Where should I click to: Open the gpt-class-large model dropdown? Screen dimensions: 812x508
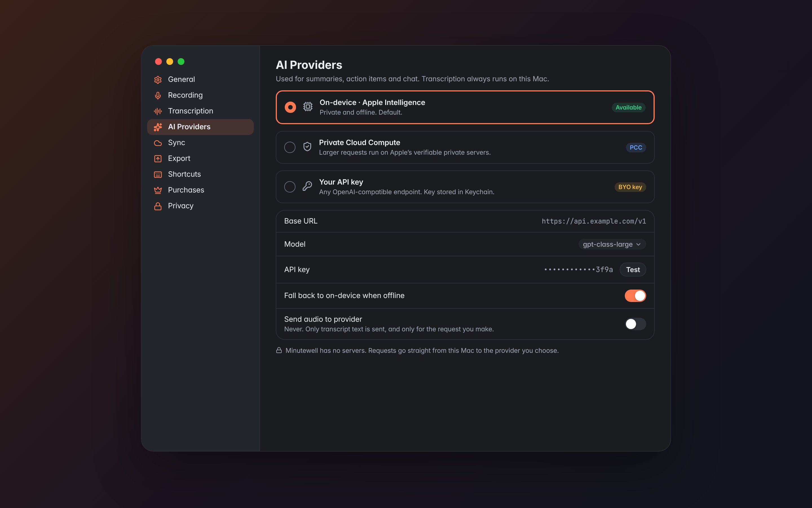612,244
